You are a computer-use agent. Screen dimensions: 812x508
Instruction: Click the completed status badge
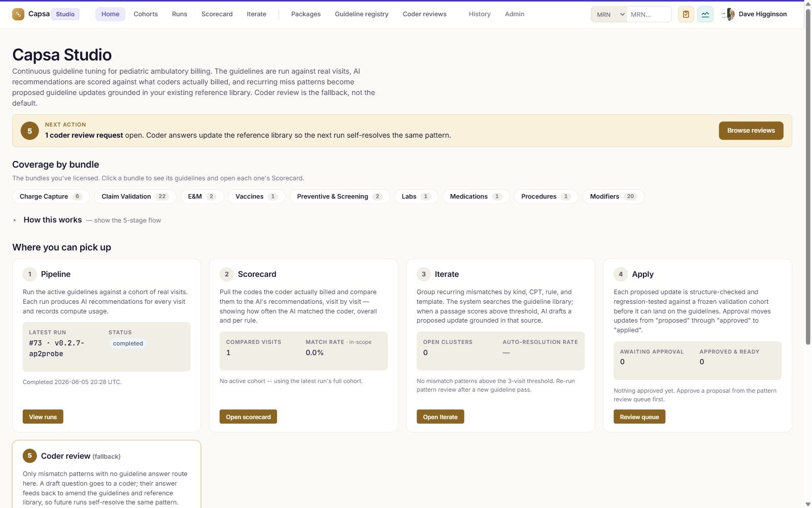pyautogui.click(x=128, y=343)
